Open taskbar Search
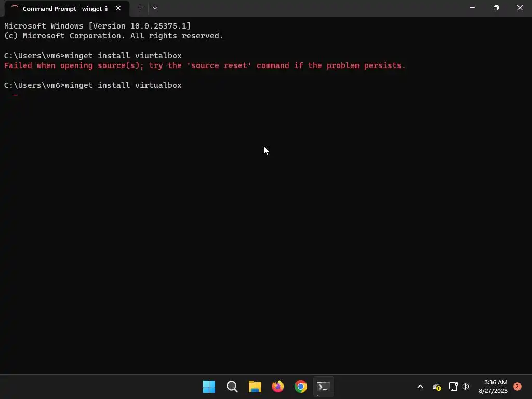This screenshot has width=532, height=399. [232, 387]
